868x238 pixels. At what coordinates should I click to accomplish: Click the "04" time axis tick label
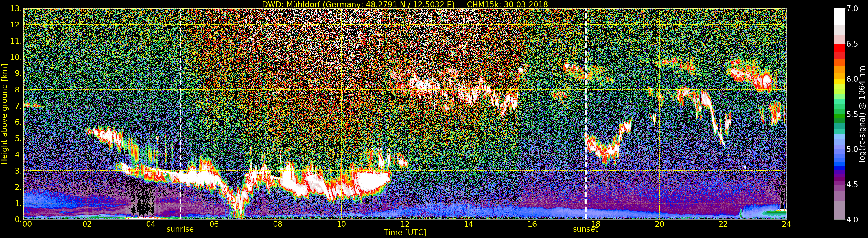click(151, 224)
